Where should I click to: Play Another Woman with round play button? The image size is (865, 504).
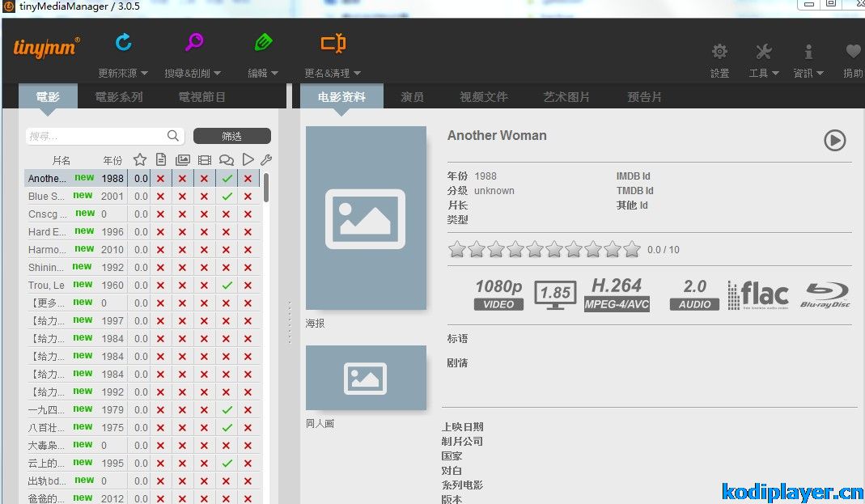835,140
